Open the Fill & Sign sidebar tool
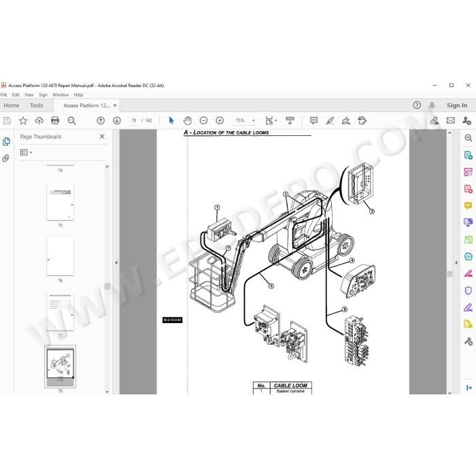 (468, 307)
